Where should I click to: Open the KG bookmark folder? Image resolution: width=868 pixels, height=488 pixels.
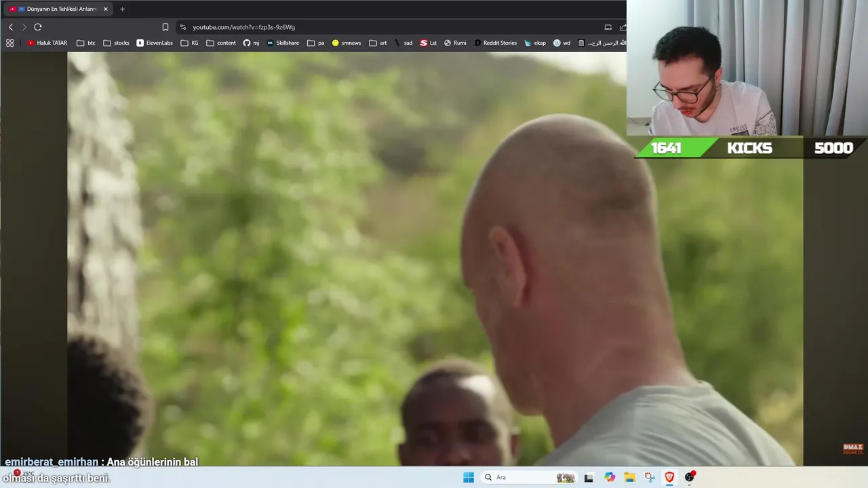point(190,43)
